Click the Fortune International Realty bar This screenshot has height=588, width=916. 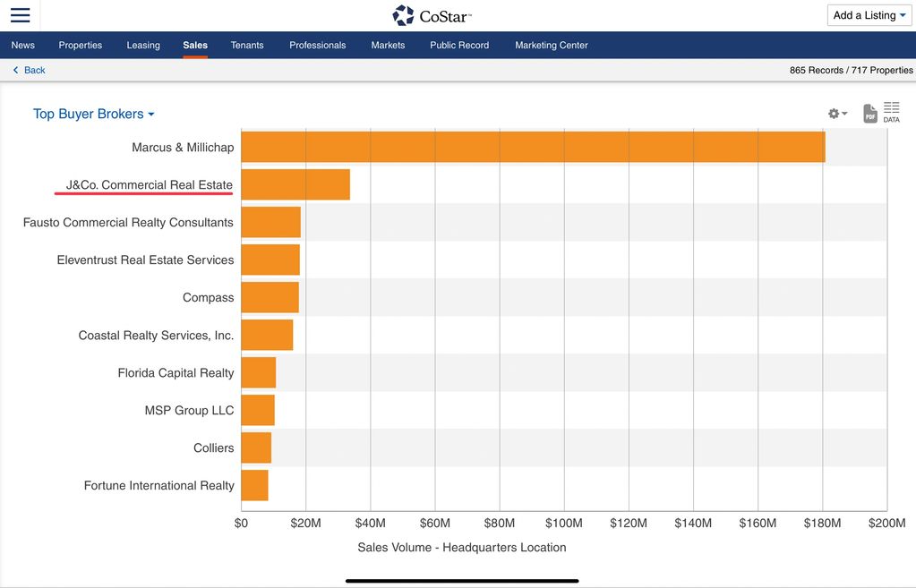(254, 485)
